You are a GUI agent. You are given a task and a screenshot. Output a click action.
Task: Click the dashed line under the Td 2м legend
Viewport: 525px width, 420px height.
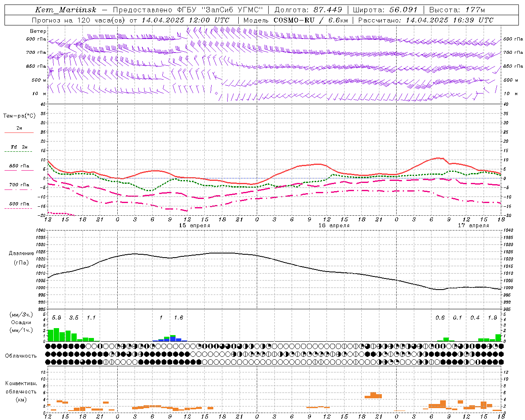click(x=18, y=152)
